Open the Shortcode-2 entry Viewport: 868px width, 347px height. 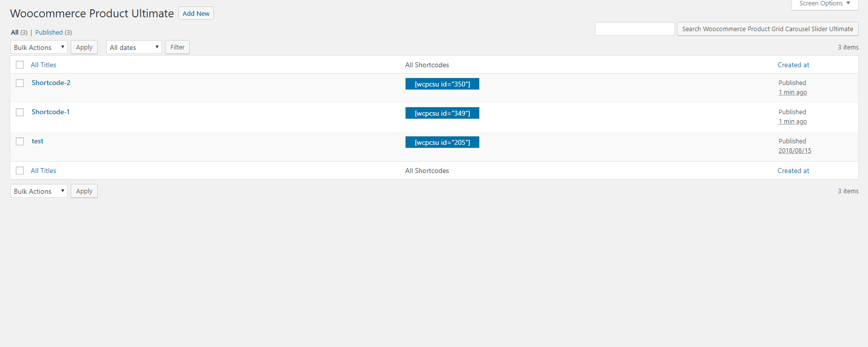tap(51, 83)
